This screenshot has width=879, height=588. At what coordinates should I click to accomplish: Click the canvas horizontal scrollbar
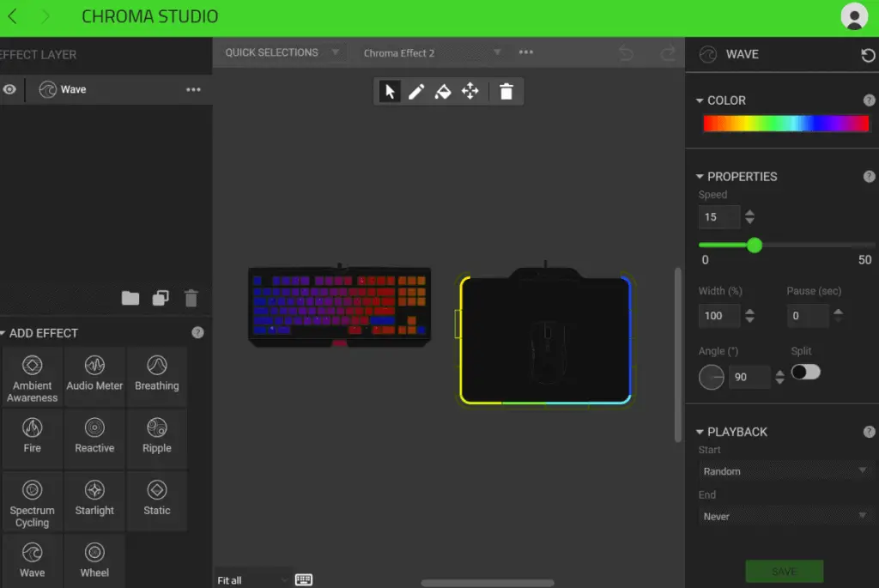(488, 583)
